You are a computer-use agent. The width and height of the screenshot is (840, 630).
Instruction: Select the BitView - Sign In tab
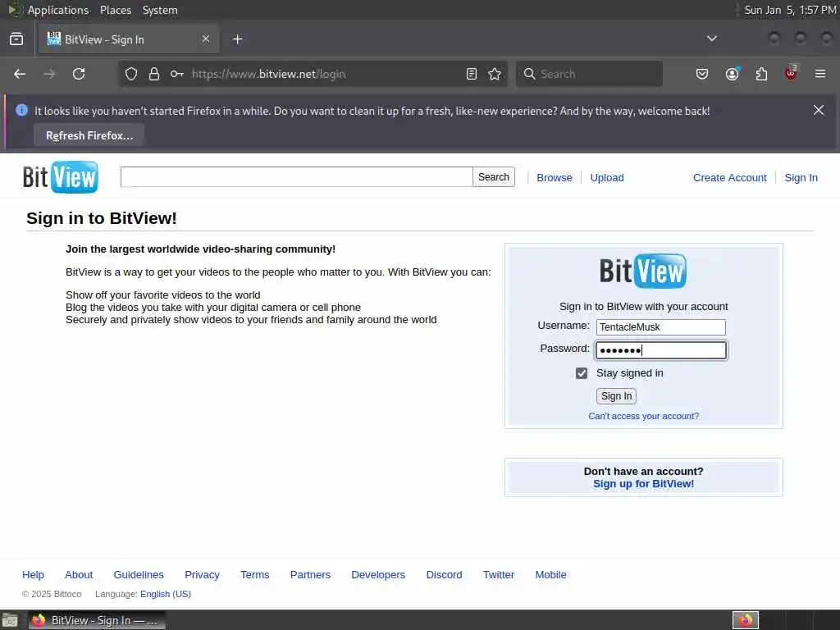pos(128,39)
